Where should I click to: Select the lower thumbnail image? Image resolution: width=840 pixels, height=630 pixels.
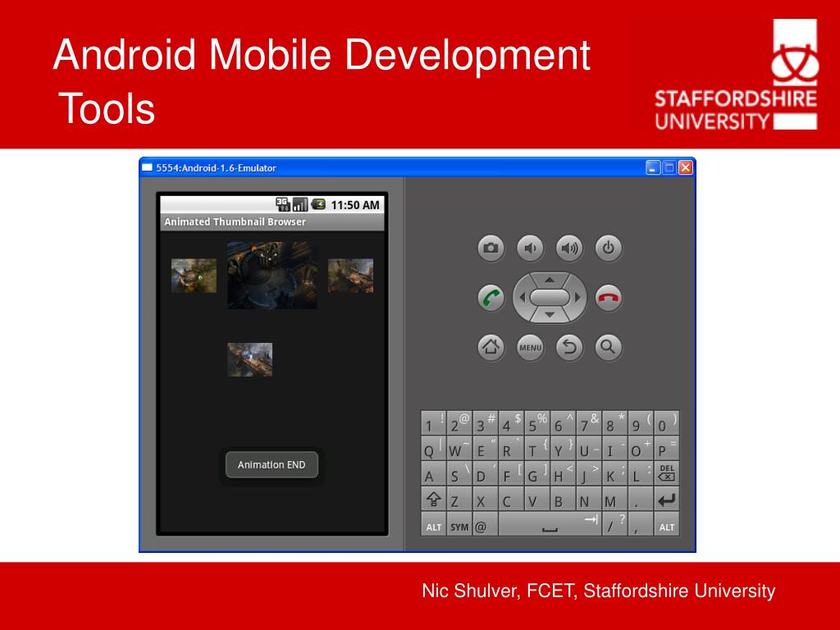click(249, 359)
